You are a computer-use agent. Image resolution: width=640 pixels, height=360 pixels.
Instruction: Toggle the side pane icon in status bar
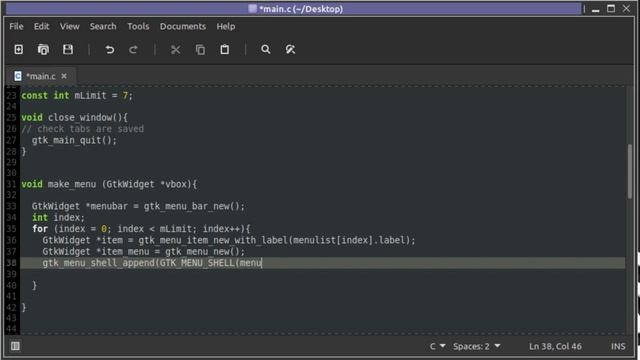[16, 346]
